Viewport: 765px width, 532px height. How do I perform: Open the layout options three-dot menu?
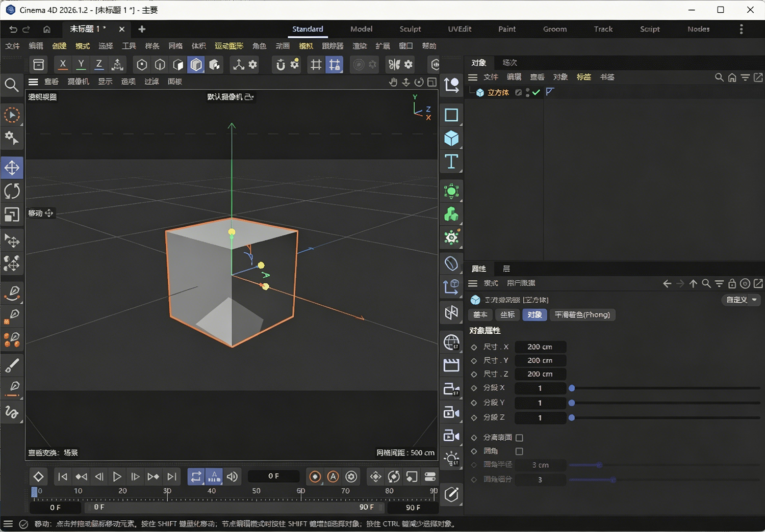[741, 29]
